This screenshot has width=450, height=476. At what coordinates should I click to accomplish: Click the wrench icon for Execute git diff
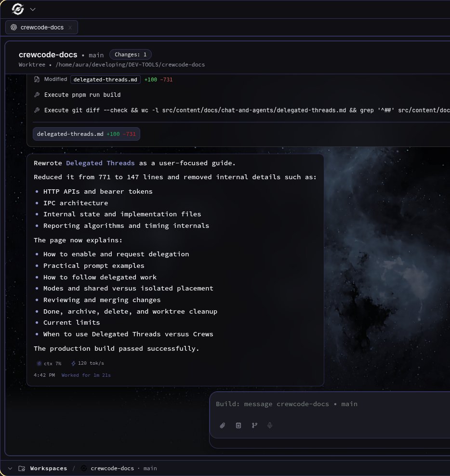coord(37,110)
